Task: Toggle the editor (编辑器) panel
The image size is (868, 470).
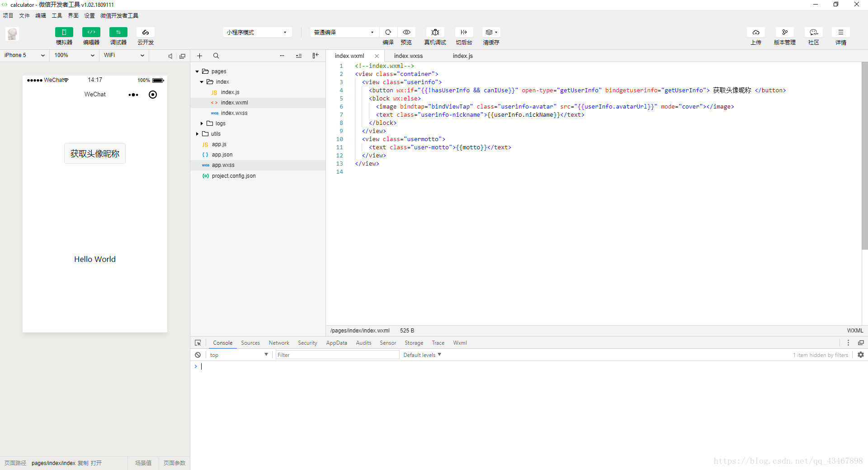Action: coord(91,32)
